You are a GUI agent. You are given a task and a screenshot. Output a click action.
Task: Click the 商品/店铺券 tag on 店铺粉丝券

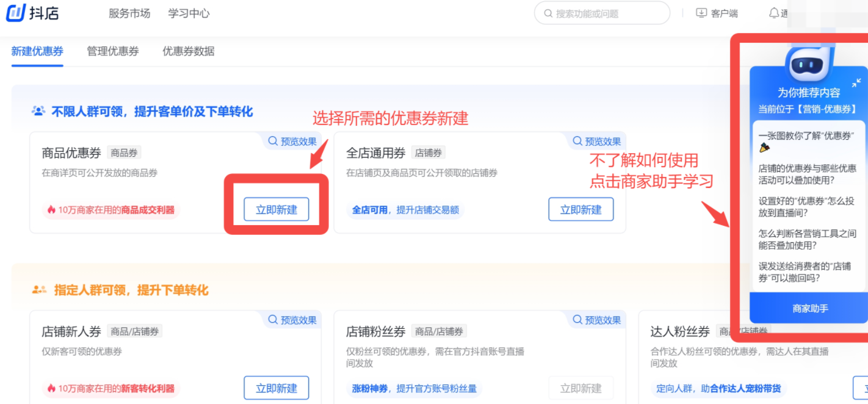[439, 331]
